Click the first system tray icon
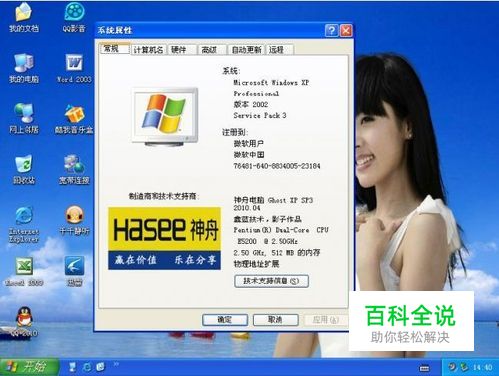The height and width of the screenshot is (376, 499). pos(452,367)
